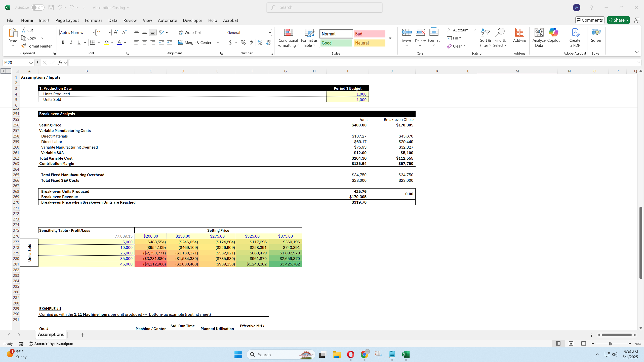Viewport: 644px width, 362px height.
Task: Apply Wrap Text to selection
Action: point(190,32)
